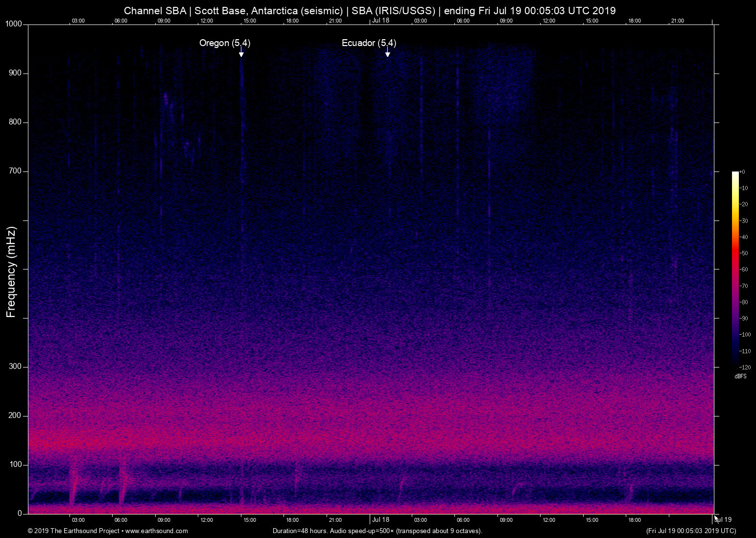Viewport: 756px width, 538px height.
Task: Click the Fri Jul 19 timestamp at bottom right
Action: pyautogui.click(x=690, y=531)
